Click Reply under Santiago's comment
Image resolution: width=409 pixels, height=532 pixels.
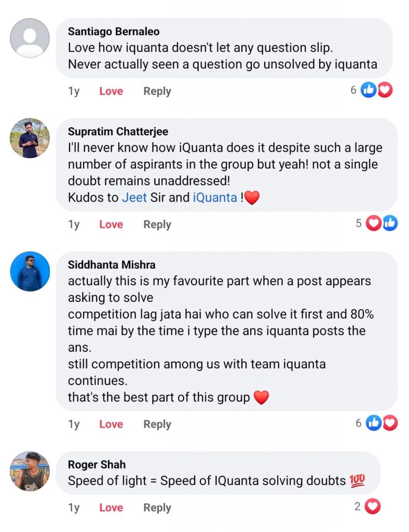[x=157, y=91]
